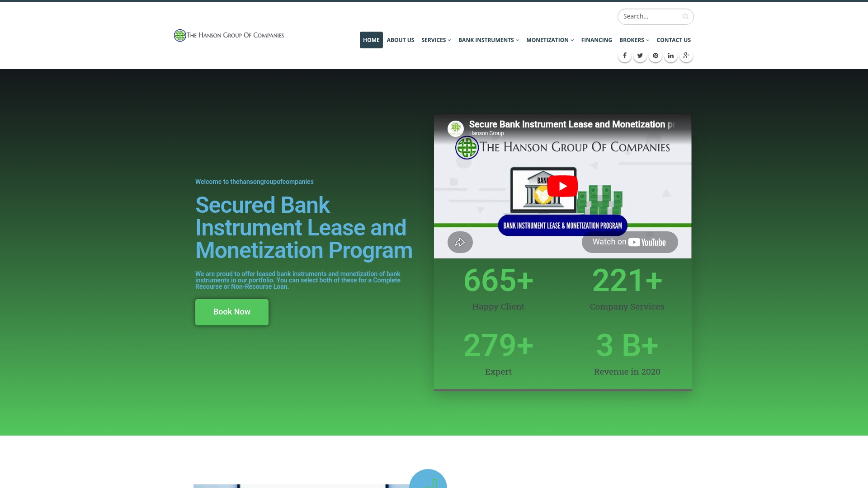Click the Hanson Group channel avatar in video
The height and width of the screenshot is (488, 868).
point(456,128)
